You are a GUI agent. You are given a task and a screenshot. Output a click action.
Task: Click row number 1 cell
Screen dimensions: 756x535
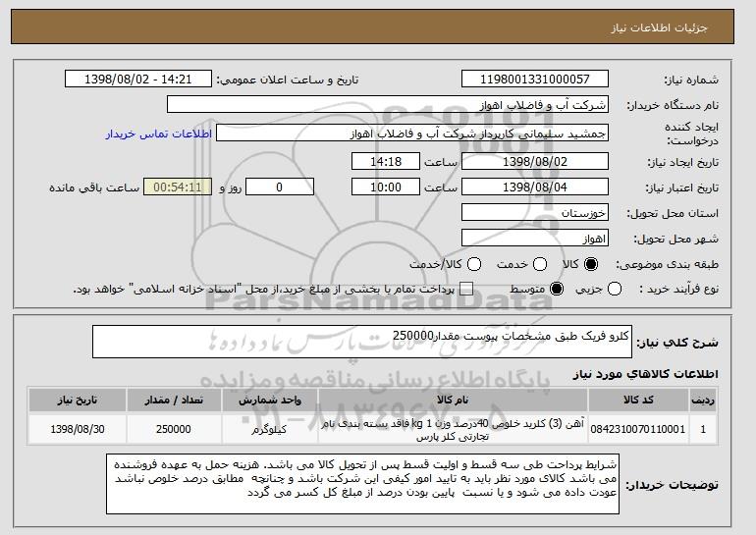click(703, 429)
